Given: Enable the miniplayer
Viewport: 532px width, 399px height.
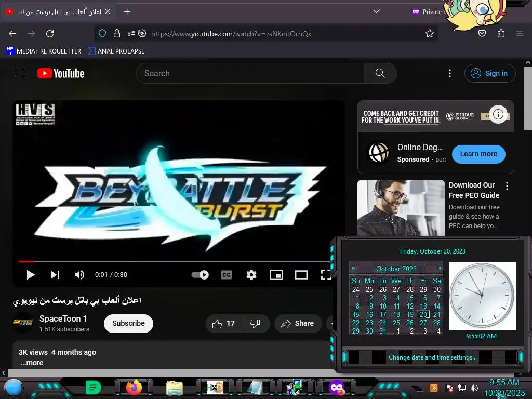Looking at the screenshot, I should (276, 275).
